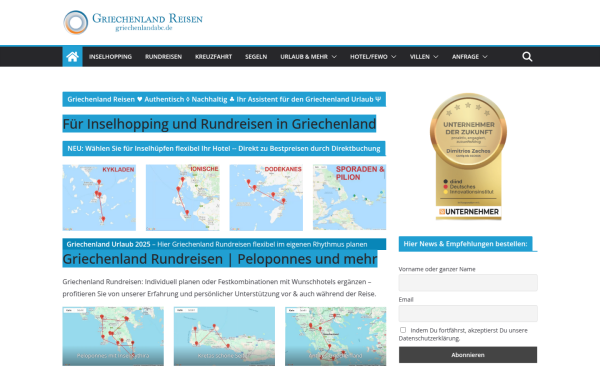The height and width of the screenshot is (375, 600).
Task: Focus the Email input field
Action: [x=468, y=313]
